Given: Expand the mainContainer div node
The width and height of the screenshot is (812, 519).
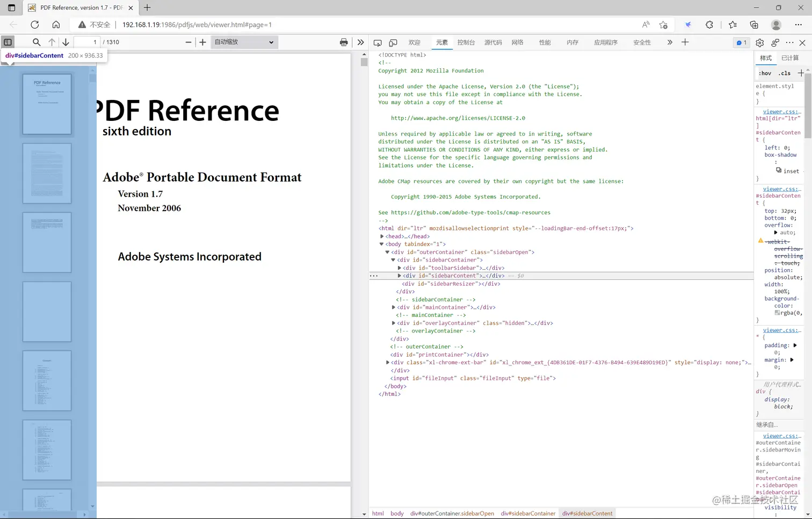Looking at the screenshot, I should pyautogui.click(x=393, y=307).
